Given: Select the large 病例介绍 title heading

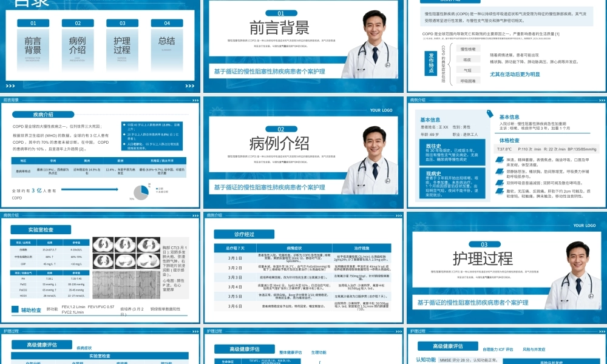Looking at the screenshot, I should tap(279, 144).
